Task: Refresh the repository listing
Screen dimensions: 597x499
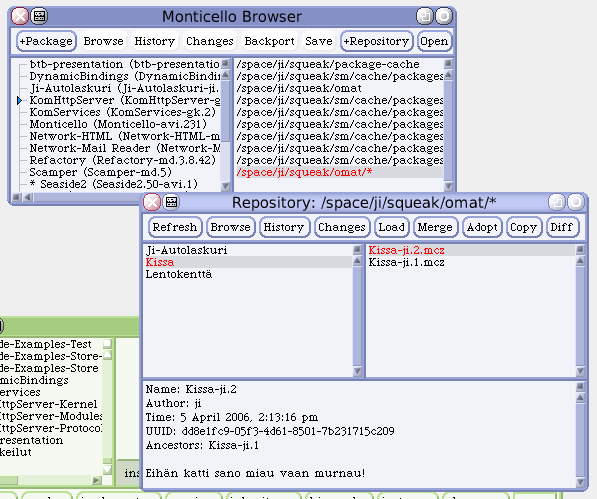Action: pos(175,227)
